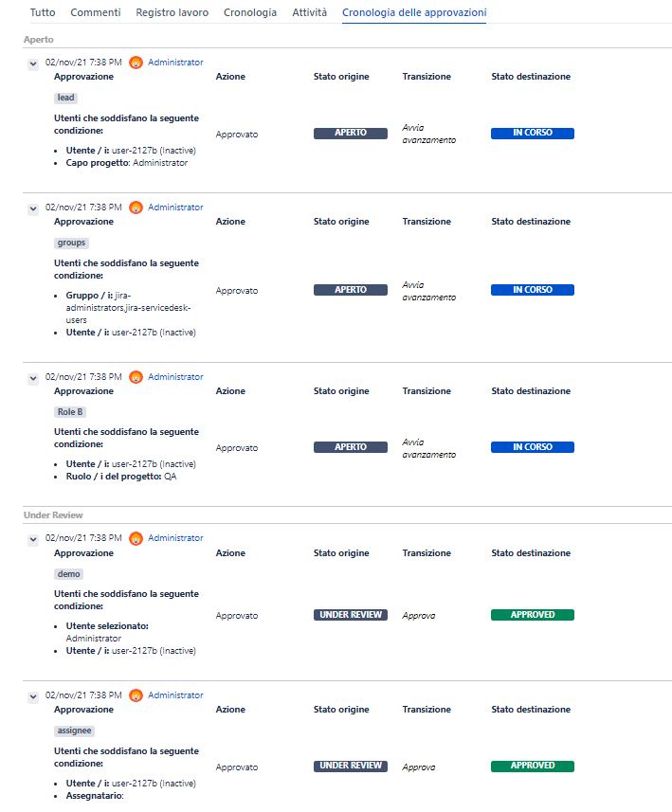
Task: Collapse the demo approval entry
Action: (x=33, y=539)
